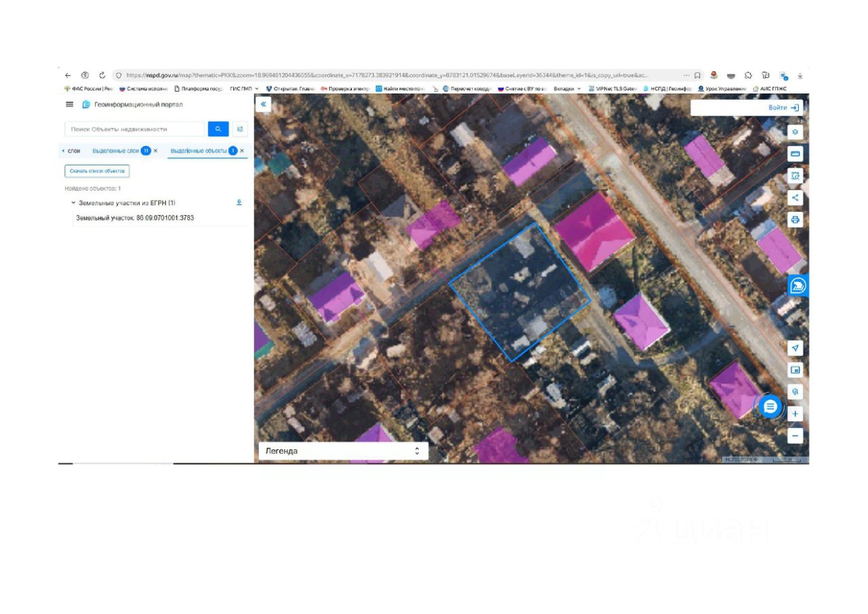Print the map
Image resolution: width=868 pixels, height=614 pixels.
point(795,220)
